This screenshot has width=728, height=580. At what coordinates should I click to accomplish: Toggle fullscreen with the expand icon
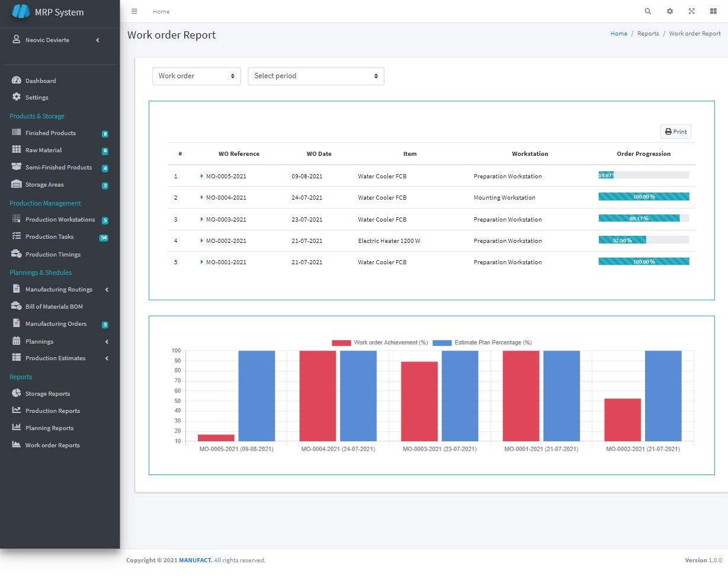(x=691, y=11)
